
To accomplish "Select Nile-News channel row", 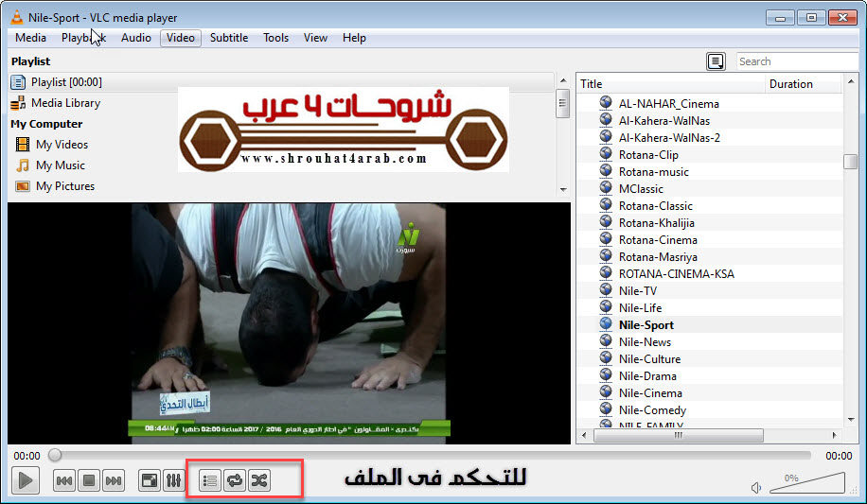I will coord(710,342).
